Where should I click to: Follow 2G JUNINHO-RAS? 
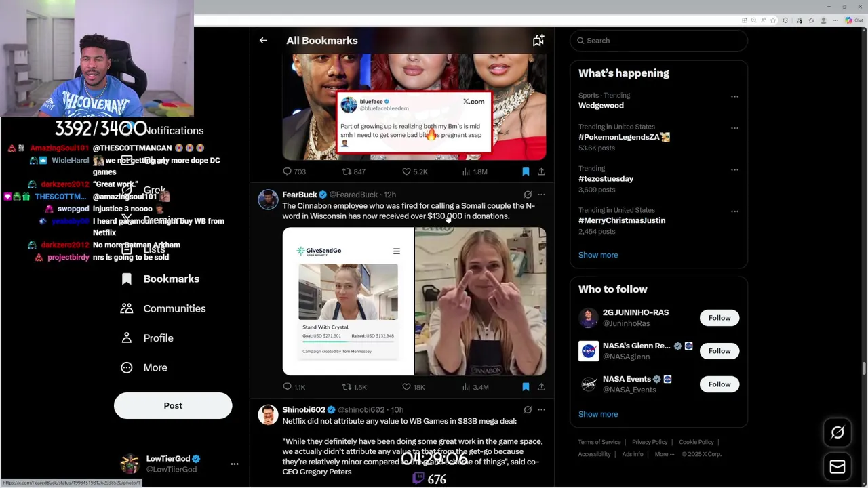719,318
